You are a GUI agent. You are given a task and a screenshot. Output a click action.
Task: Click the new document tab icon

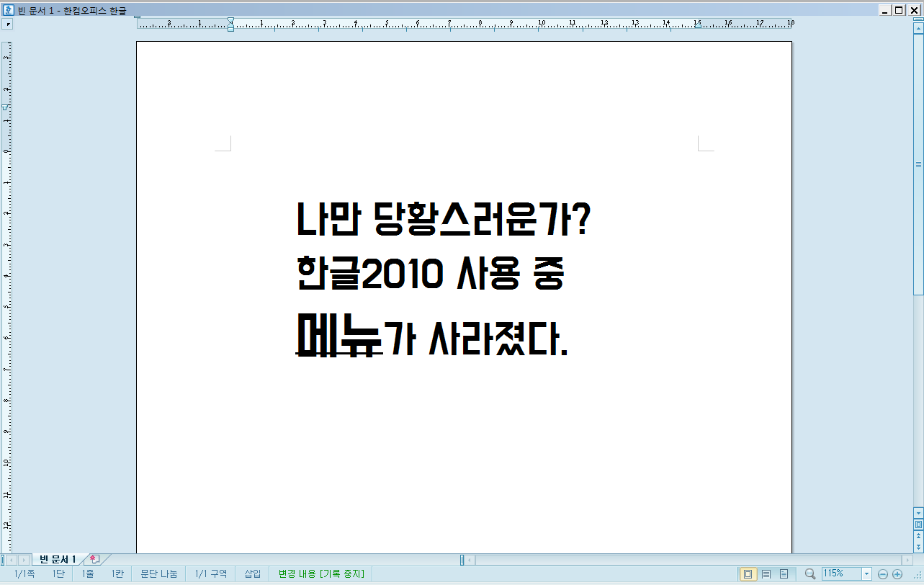click(x=94, y=559)
